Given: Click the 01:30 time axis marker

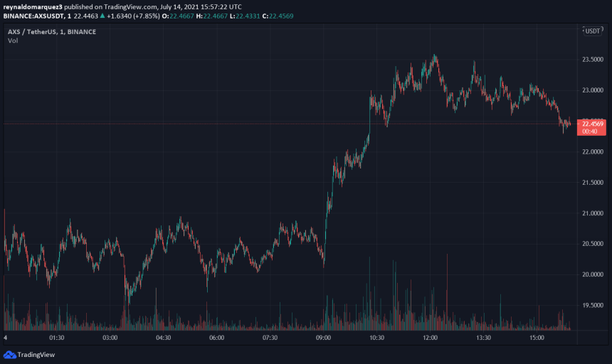Looking at the screenshot, I should (x=57, y=338).
